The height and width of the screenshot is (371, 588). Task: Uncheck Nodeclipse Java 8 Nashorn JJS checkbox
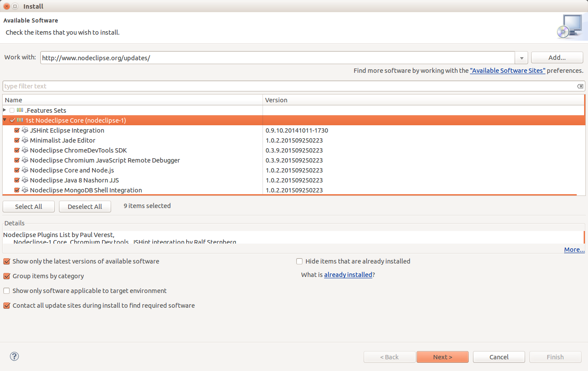pyautogui.click(x=17, y=180)
